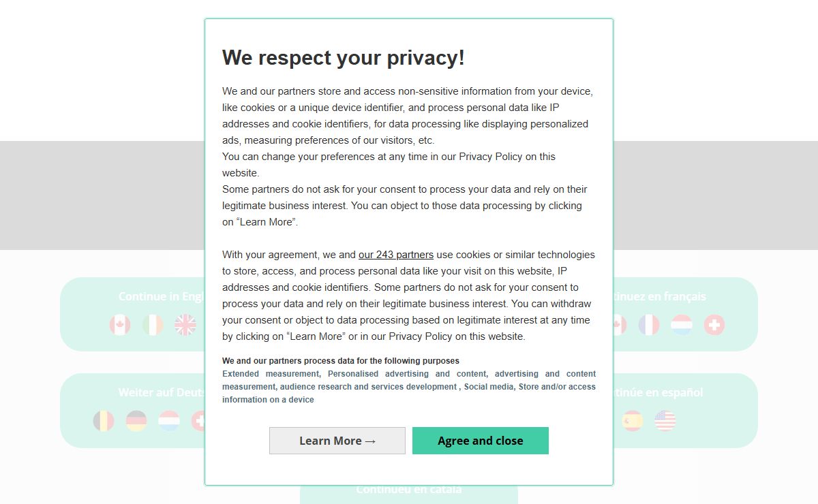Click the Luxembourg flag in the français panel

(x=682, y=325)
